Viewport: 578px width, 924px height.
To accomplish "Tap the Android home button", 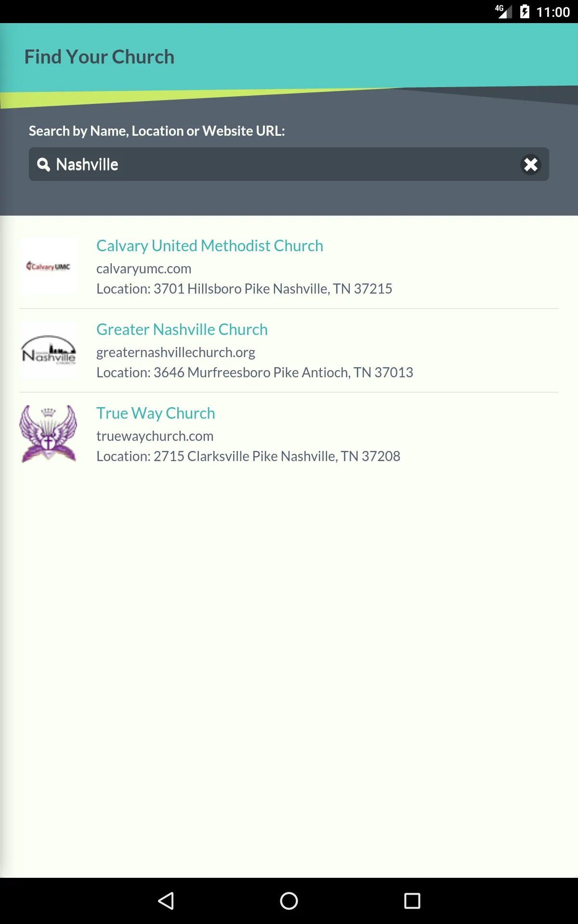I will tap(289, 901).
